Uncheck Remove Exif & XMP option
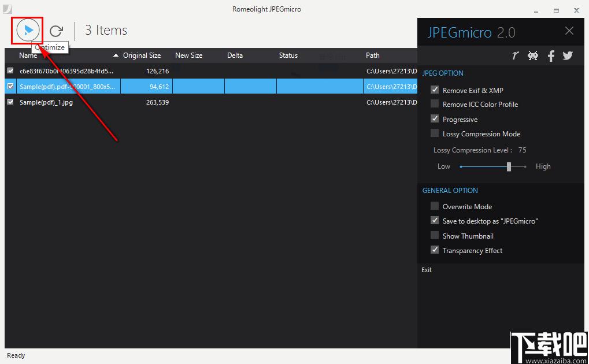This screenshot has width=589, height=364. pos(435,90)
